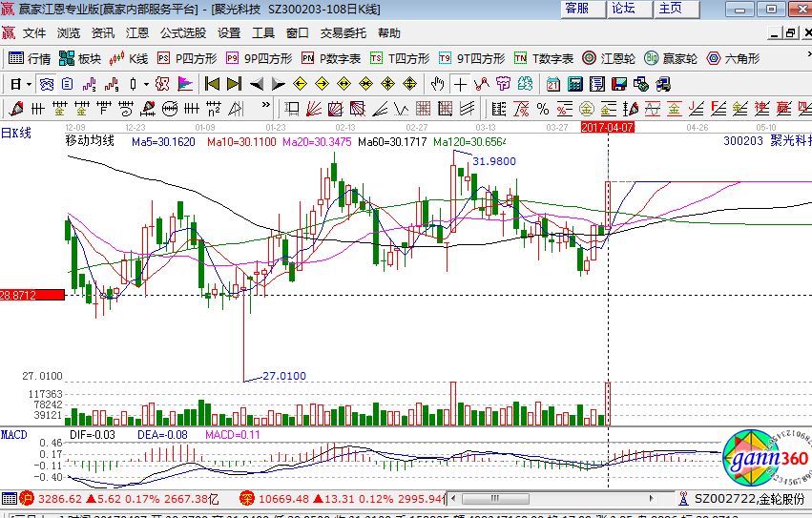
Task: Expand the 日 period dropdown arrow
Action: coord(28,83)
